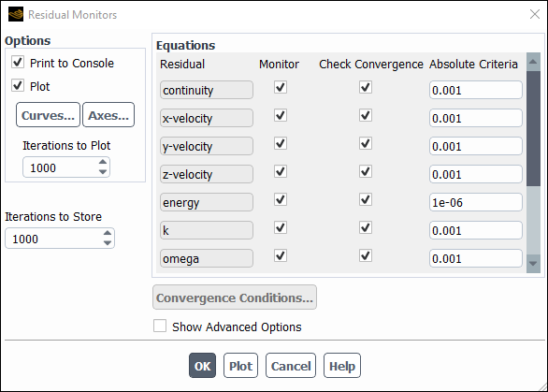Confirm with the OK button
The width and height of the screenshot is (548, 392).
(202, 366)
